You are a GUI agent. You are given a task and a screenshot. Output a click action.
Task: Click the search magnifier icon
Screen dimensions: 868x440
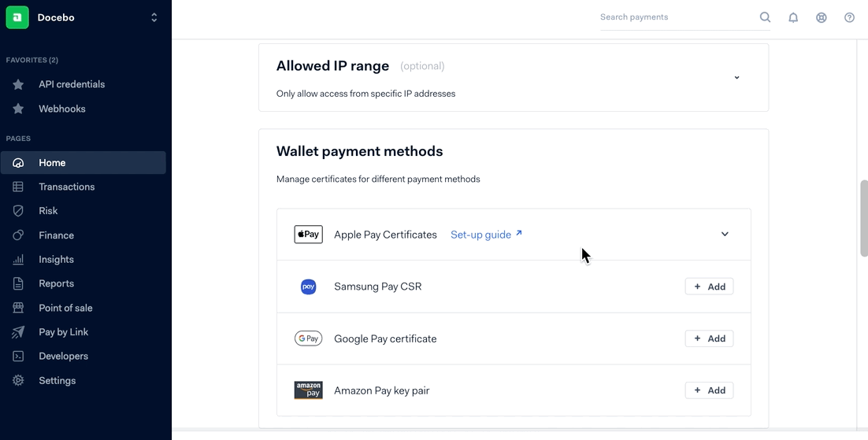(765, 17)
